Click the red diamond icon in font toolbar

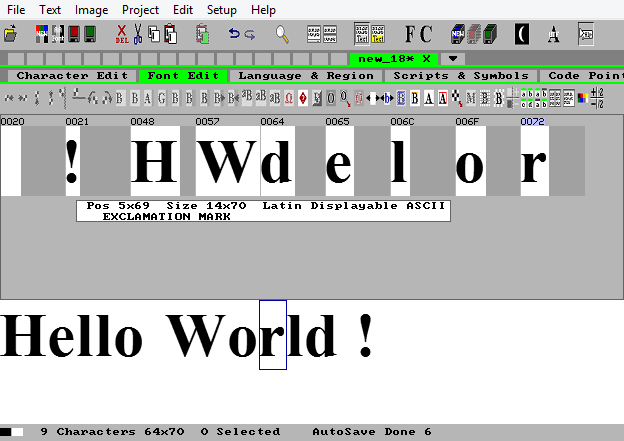point(303,98)
